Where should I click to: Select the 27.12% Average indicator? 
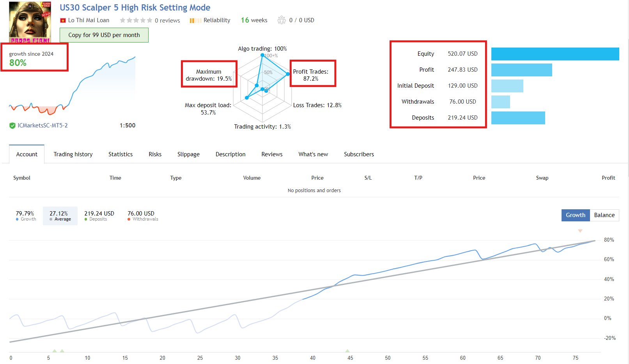[x=60, y=216]
